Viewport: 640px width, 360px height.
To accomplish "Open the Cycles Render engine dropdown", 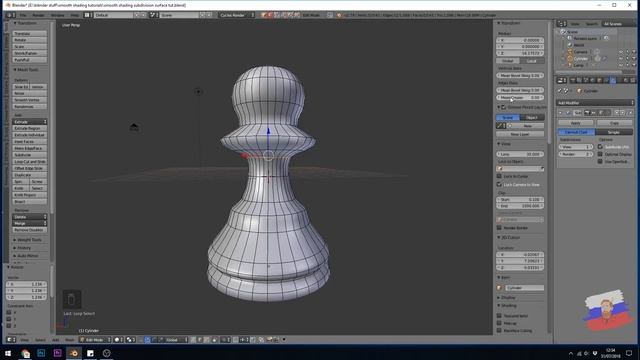I will (237, 15).
